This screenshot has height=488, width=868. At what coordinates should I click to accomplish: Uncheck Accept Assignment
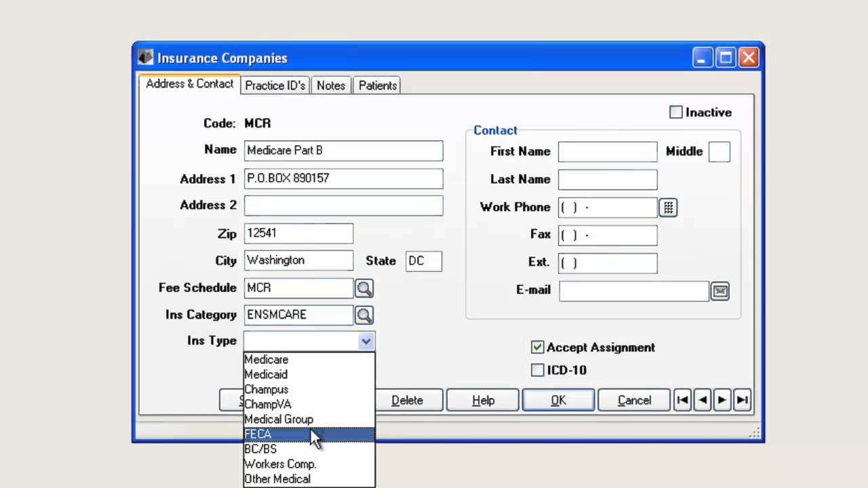538,347
